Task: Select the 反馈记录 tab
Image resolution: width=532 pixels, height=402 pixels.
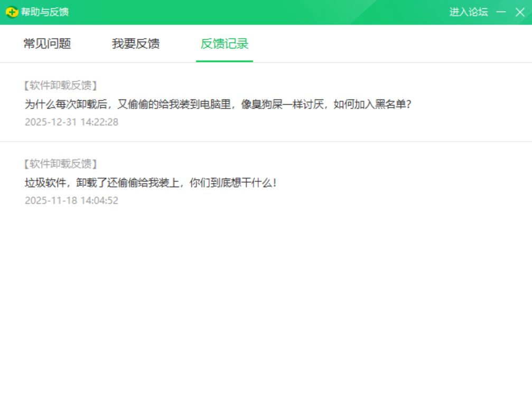Action: point(225,44)
